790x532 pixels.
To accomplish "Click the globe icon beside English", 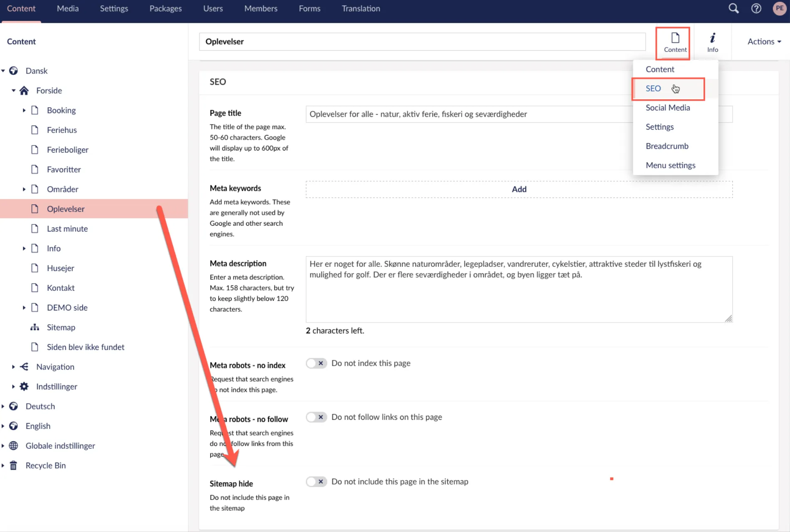I will [14, 426].
